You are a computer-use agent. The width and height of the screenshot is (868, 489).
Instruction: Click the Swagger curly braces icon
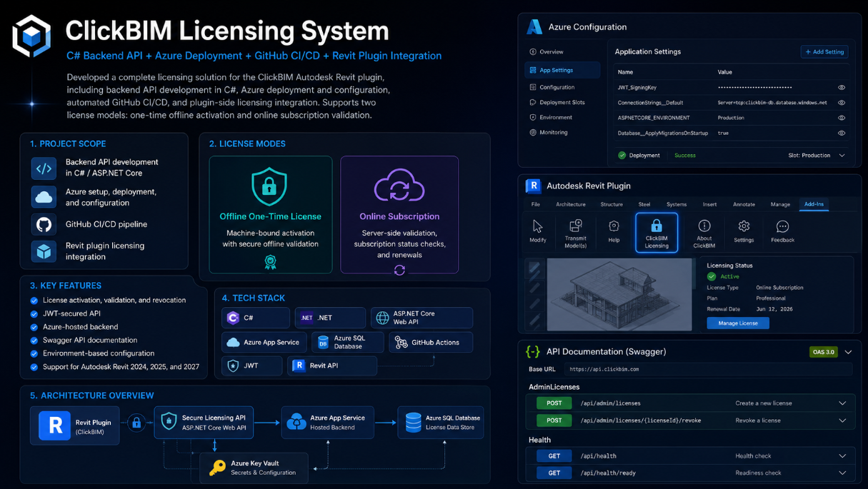pyautogui.click(x=533, y=351)
